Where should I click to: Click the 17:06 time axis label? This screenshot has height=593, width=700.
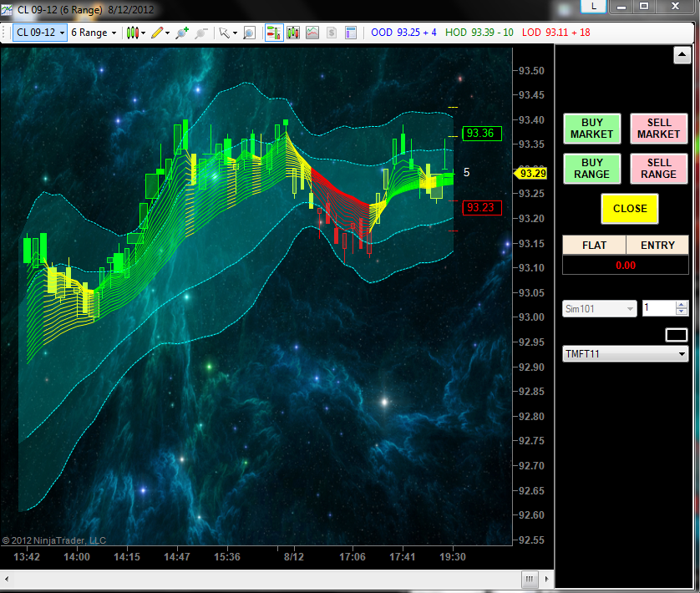click(353, 557)
